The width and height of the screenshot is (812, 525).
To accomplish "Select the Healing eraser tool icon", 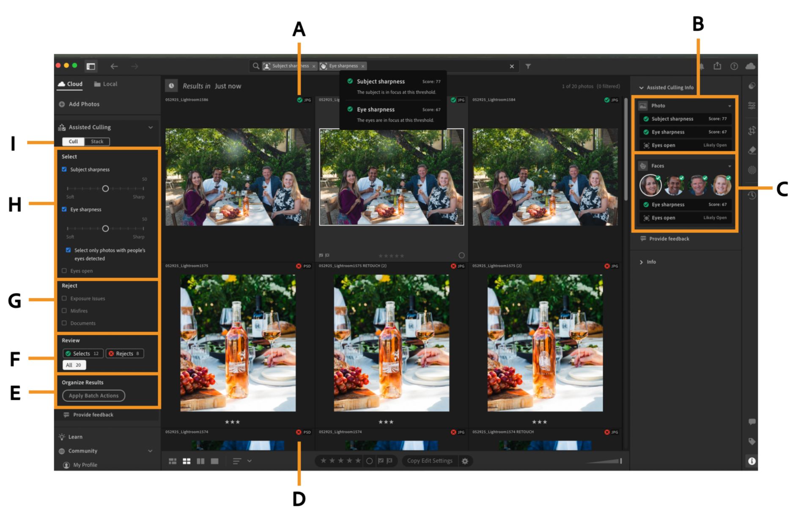I will [x=752, y=150].
